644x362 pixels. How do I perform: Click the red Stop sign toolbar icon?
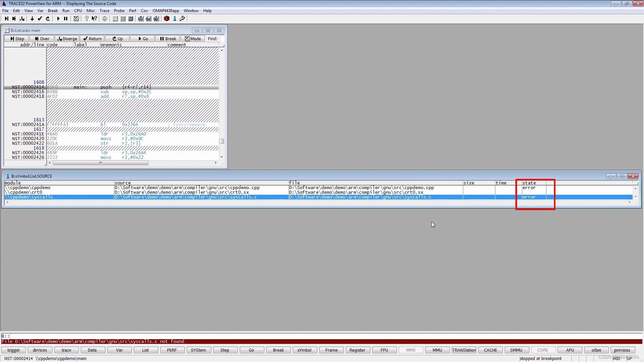(x=105, y=19)
